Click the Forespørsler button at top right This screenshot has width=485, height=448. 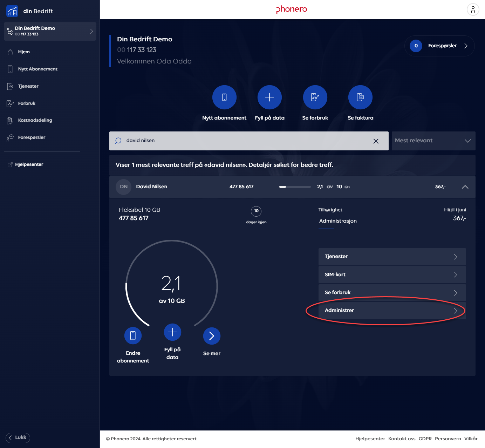pos(439,46)
